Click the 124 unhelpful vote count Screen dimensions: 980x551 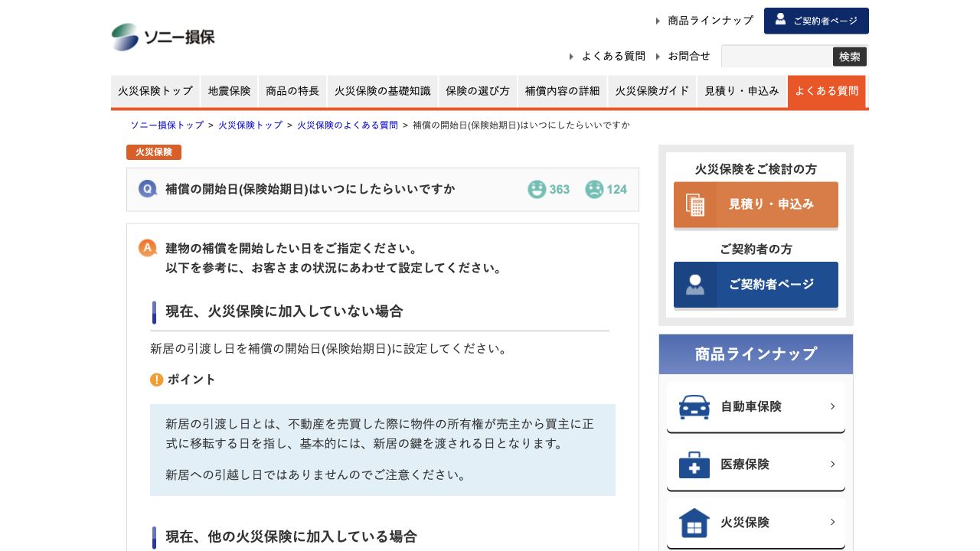tap(616, 189)
